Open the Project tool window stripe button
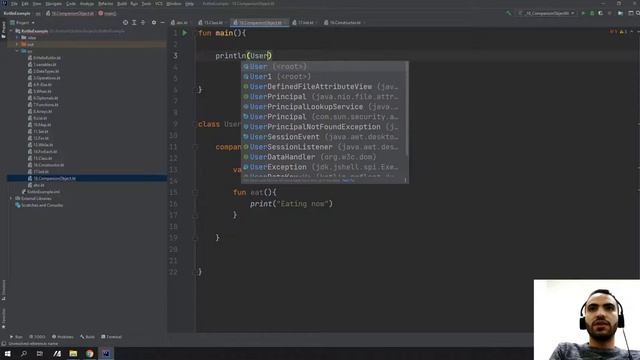640x360 pixels. 4,30
